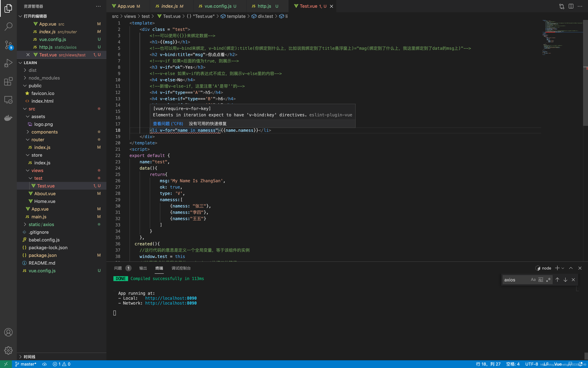This screenshot has width=588, height=368.
Task: Switch to the App.vue editor tab
Action: [x=128, y=6]
